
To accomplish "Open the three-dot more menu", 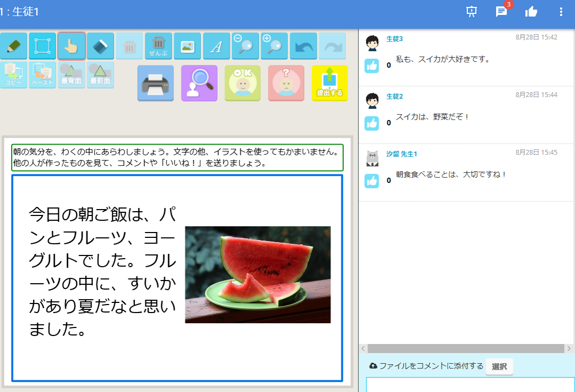I will 561,12.
